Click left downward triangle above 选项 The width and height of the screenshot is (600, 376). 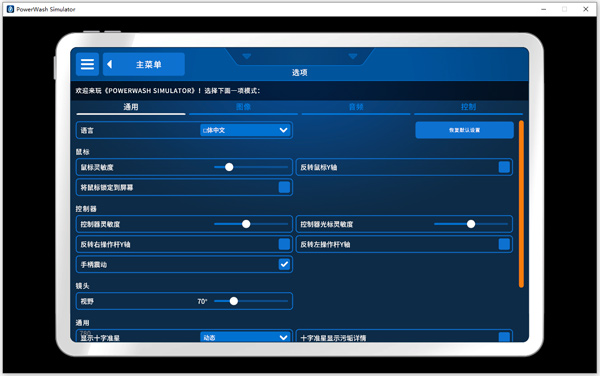pyautogui.click(x=247, y=57)
